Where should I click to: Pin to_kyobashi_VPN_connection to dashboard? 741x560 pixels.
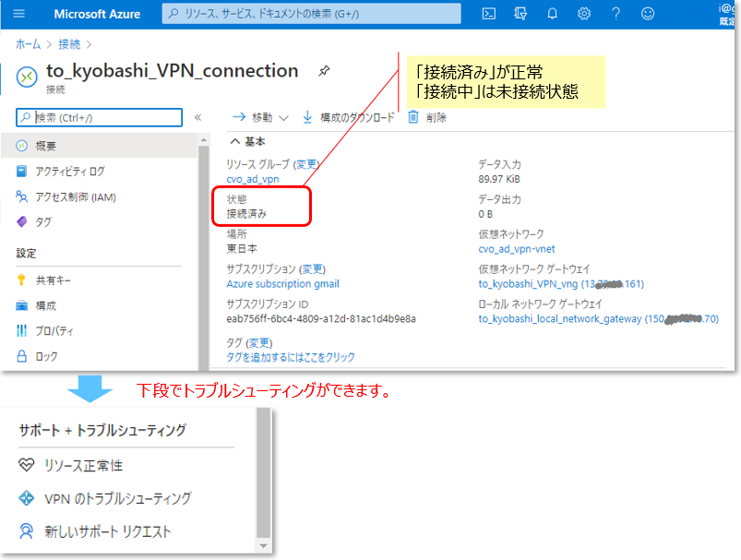pyautogui.click(x=324, y=71)
